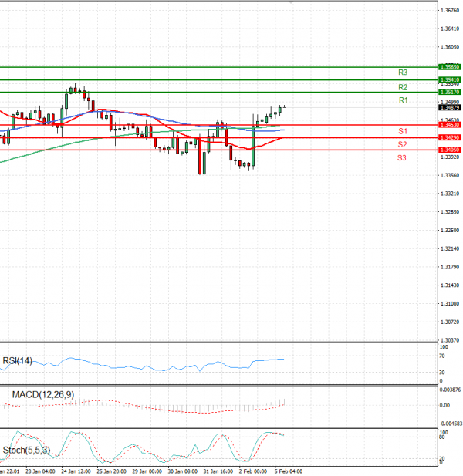Click the 24 Jan 12:00 time label
This screenshot has height=476, width=463.
[76, 471]
